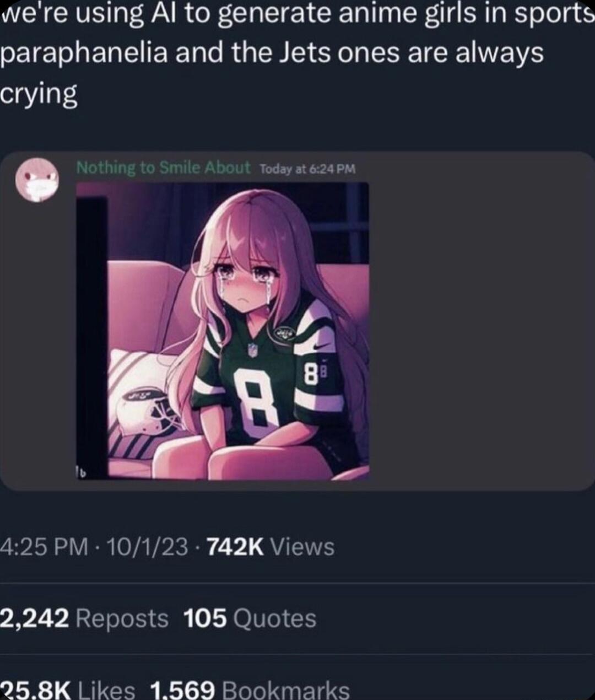Open the "2,242 Reposts" list
The height and width of the screenshot is (700, 595).
pos(84,618)
